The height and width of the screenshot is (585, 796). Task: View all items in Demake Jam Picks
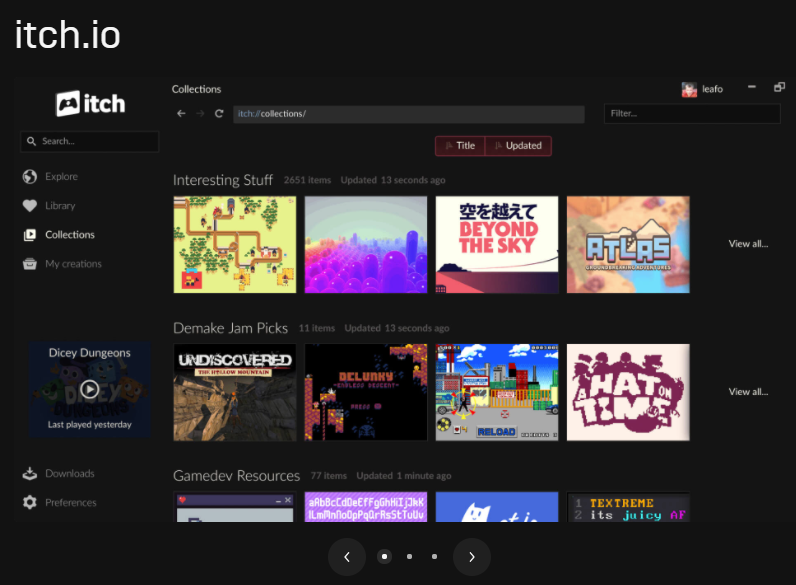point(748,392)
